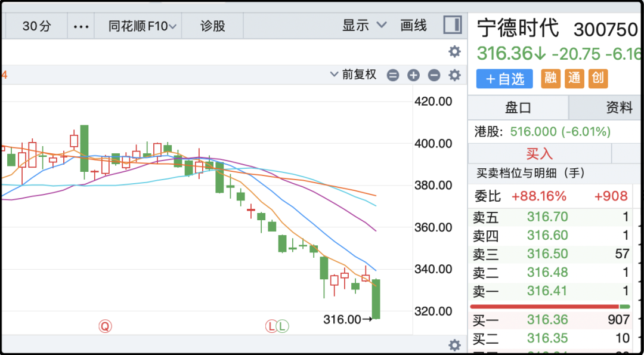Click the 420.00 price axis label
The image size is (644, 355).
432,101
